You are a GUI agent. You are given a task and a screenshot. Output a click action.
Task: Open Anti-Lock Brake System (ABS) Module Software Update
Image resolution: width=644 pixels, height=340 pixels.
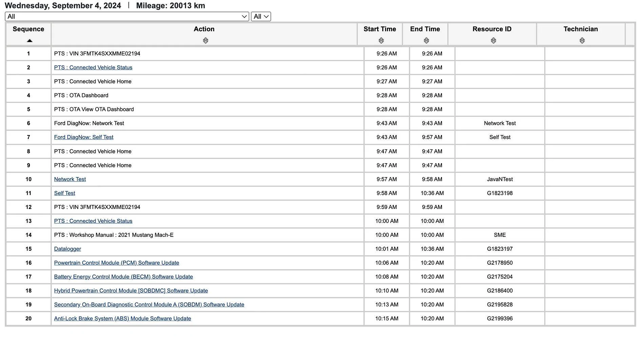pos(123,318)
